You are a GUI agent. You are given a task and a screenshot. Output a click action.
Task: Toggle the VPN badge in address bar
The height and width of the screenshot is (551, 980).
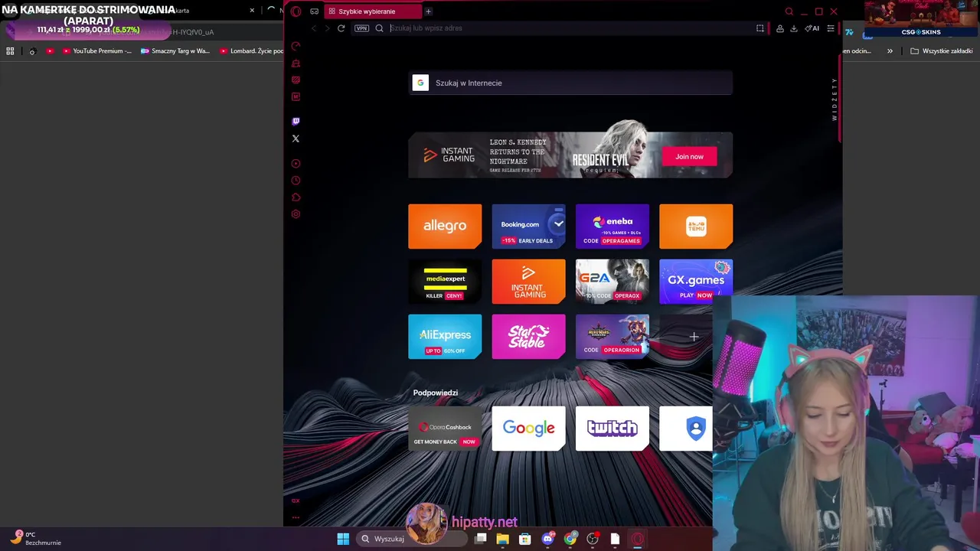point(361,28)
